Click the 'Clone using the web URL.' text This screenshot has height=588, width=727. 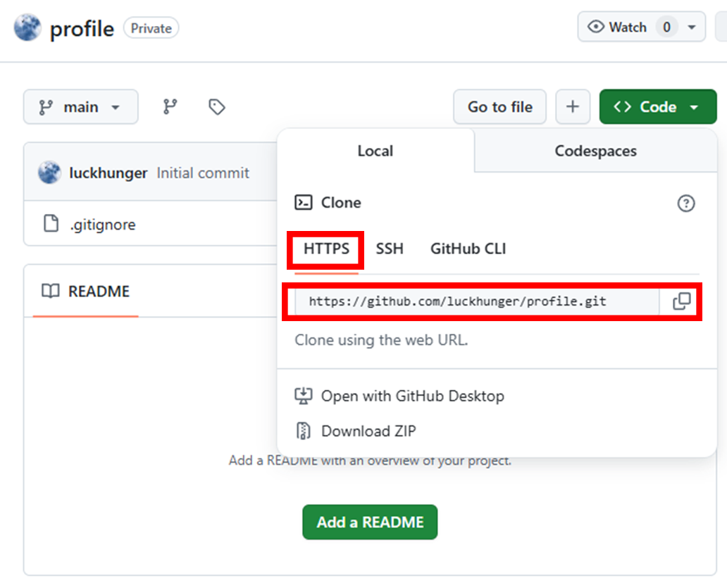coord(381,340)
